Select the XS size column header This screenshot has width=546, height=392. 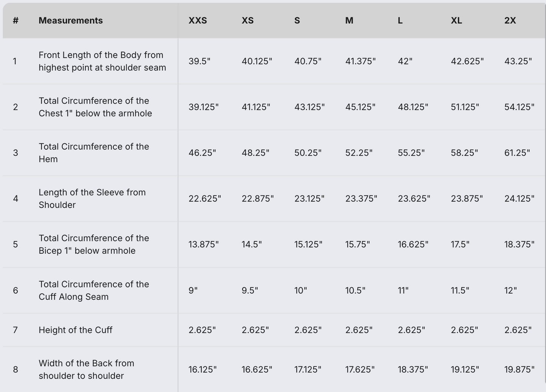(247, 20)
